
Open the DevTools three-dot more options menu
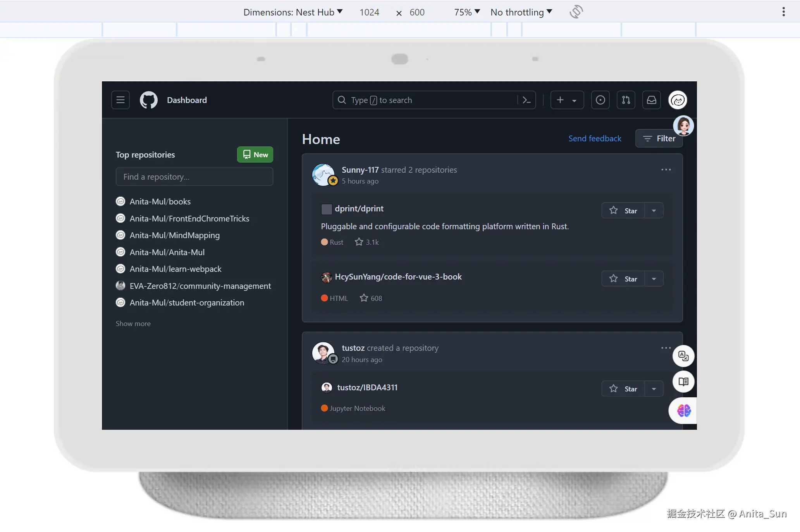pyautogui.click(x=783, y=12)
